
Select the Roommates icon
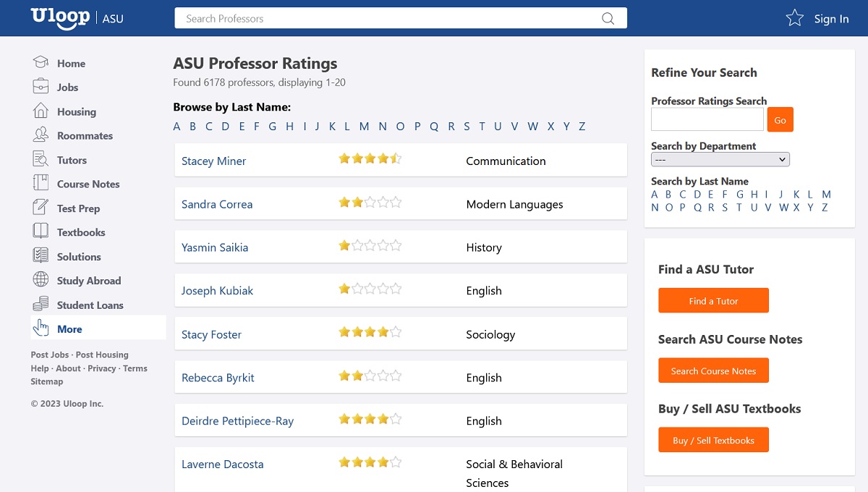pos(40,135)
